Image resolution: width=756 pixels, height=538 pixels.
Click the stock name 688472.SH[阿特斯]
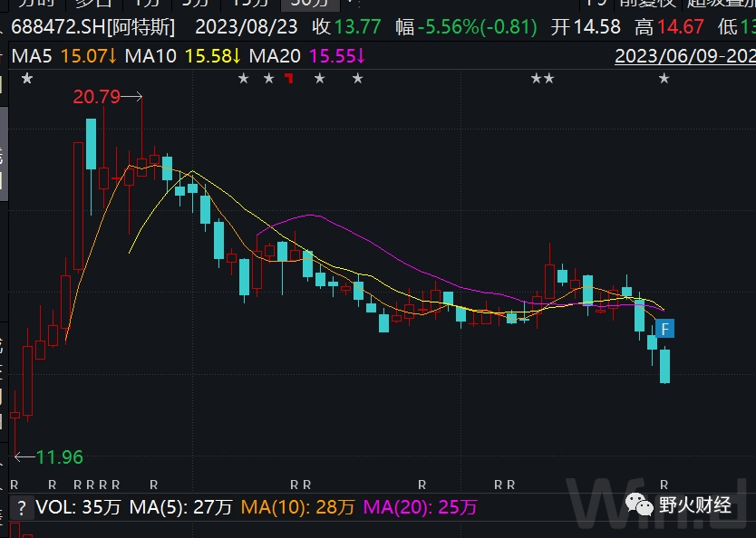click(x=93, y=27)
